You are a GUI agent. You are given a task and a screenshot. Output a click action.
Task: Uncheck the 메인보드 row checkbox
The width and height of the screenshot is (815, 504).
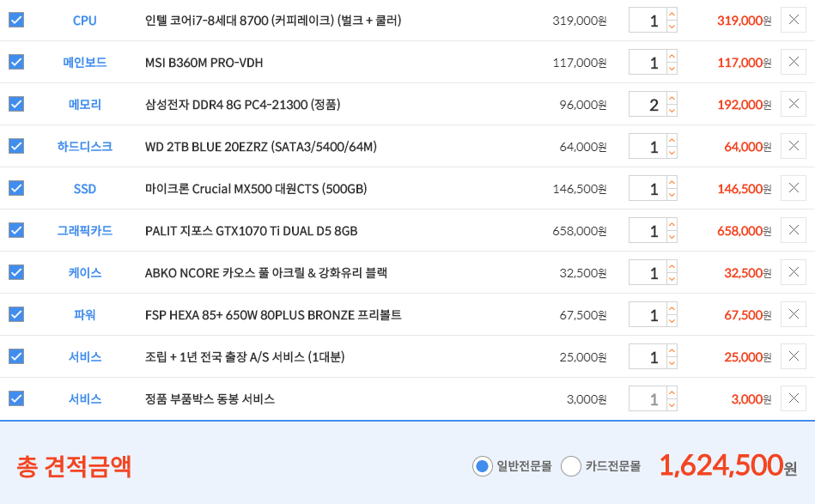[16, 62]
